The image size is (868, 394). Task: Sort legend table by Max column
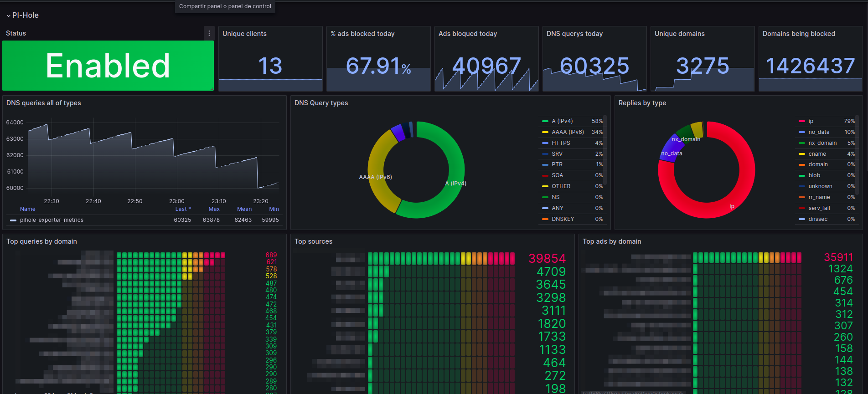point(214,209)
